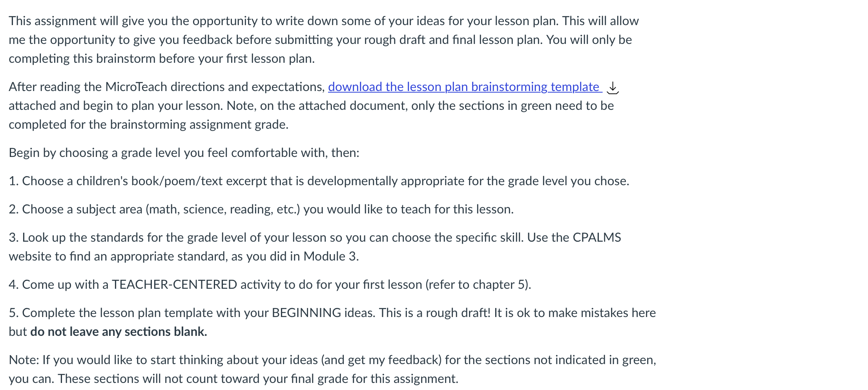This screenshot has width=868, height=390.
Task: Click the first paragraph's opening 'This assignment'
Action: click(x=53, y=21)
